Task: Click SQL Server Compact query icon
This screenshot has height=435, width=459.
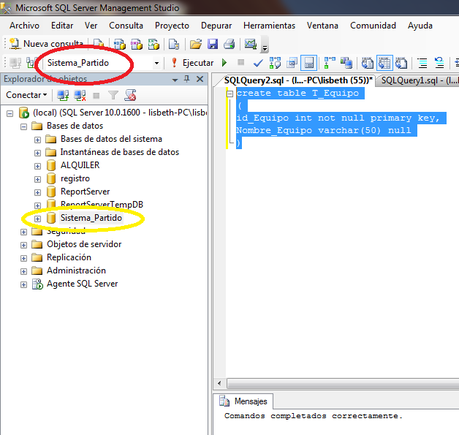Action: point(174,44)
